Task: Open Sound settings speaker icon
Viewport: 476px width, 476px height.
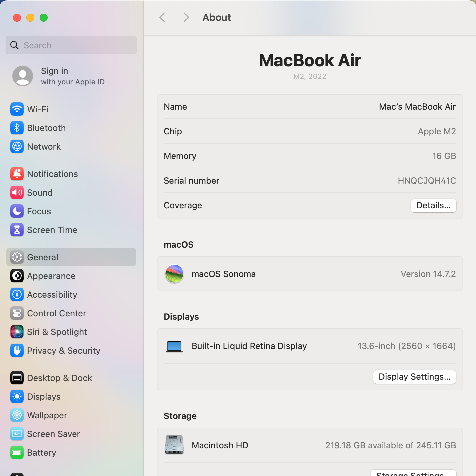Action: 17,192
